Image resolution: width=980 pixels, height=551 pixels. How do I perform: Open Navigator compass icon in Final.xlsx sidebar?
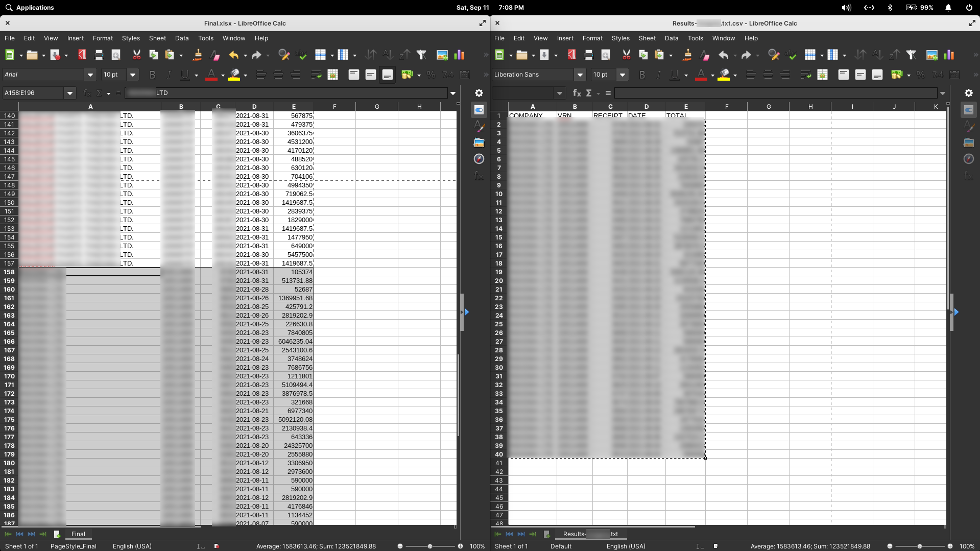pyautogui.click(x=479, y=159)
